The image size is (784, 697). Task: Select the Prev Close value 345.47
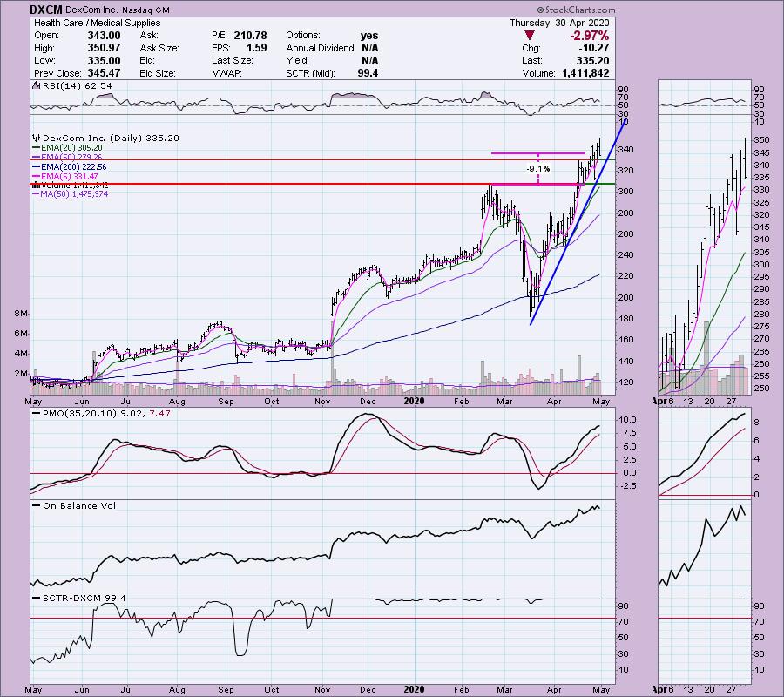(104, 73)
